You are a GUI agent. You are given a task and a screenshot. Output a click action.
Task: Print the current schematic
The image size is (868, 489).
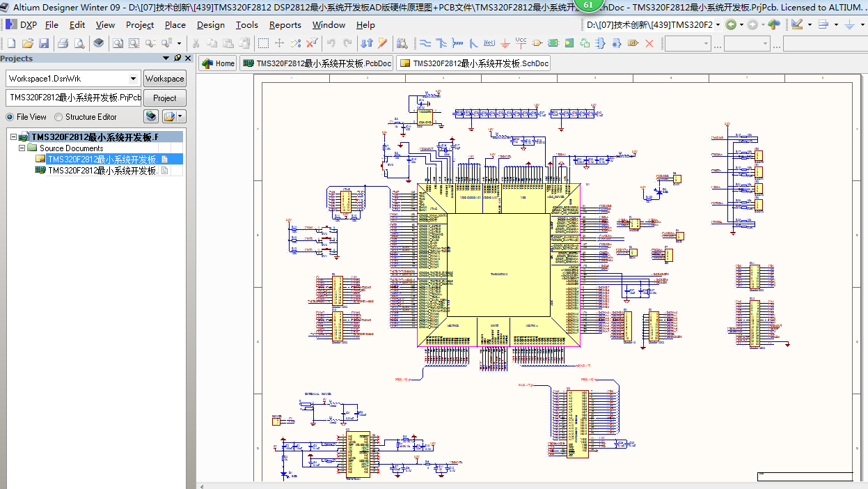click(x=63, y=43)
